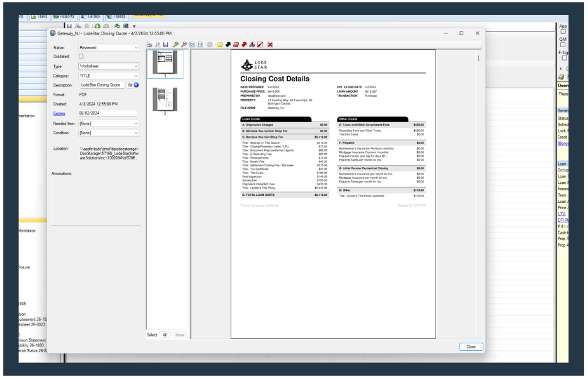Click the DTI link in right panel
This screenshot has width=588, height=378.
(x=563, y=220)
